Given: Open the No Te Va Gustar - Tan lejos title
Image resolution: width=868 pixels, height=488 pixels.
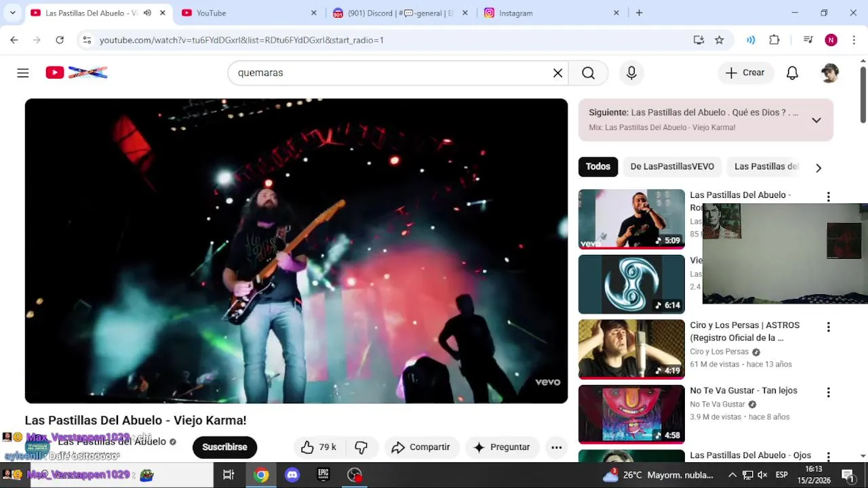Looking at the screenshot, I should 743,390.
